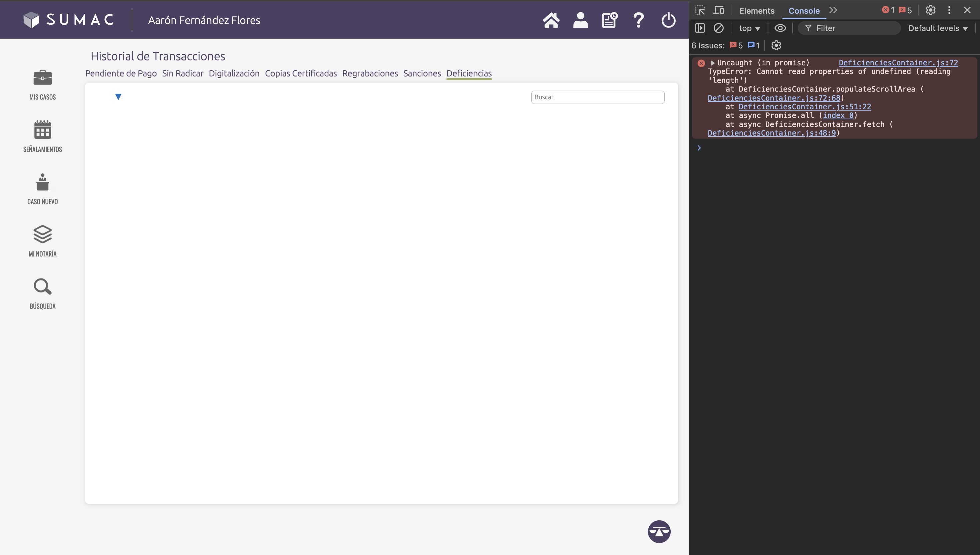Click the power logout icon
The height and width of the screenshot is (555, 980).
click(x=668, y=20)
